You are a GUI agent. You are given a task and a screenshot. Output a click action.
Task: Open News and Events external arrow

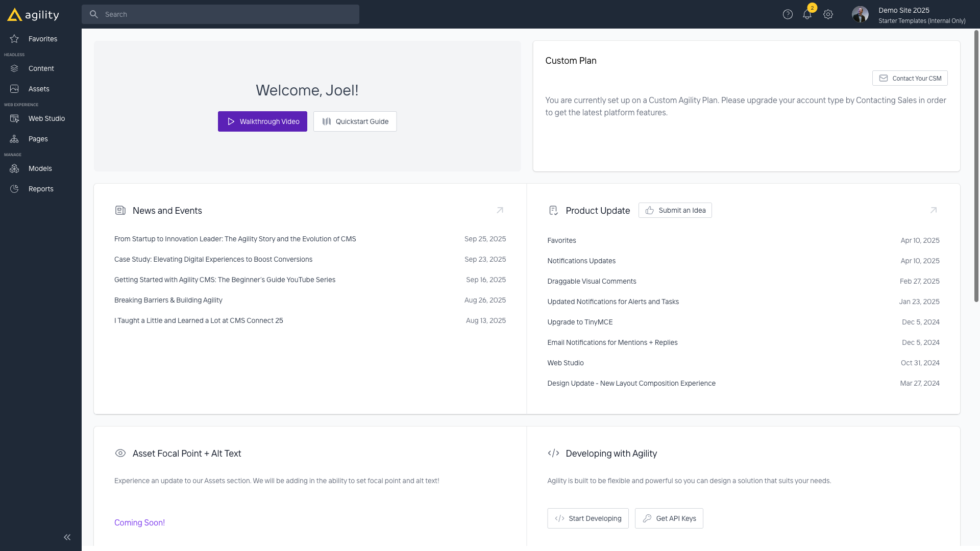(500, 210)
